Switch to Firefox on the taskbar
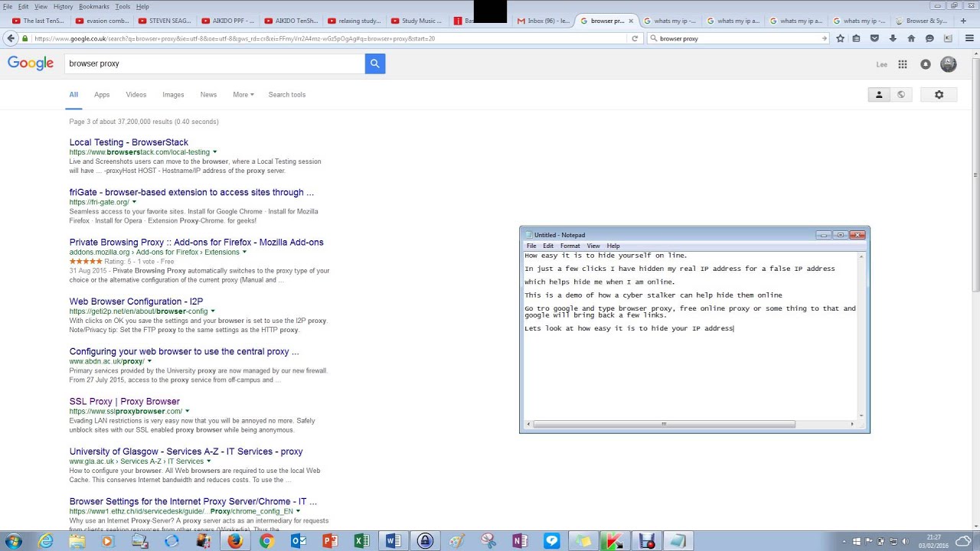 [x=234, y=541]
